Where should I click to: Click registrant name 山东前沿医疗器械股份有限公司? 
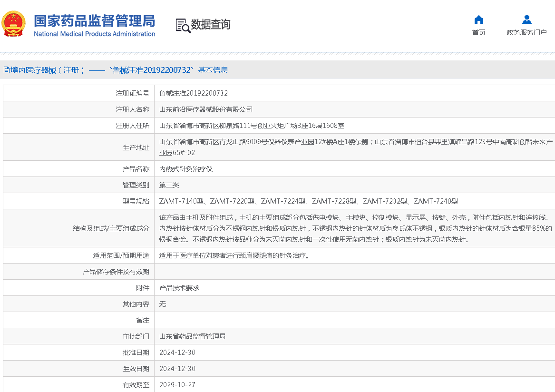[x=205, y=109]
